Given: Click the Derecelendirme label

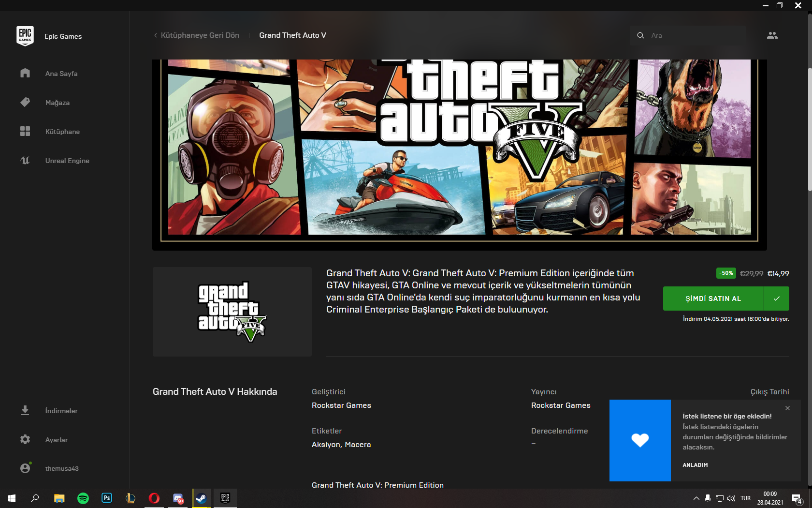Looking at the screenshot, I should 559,431.
